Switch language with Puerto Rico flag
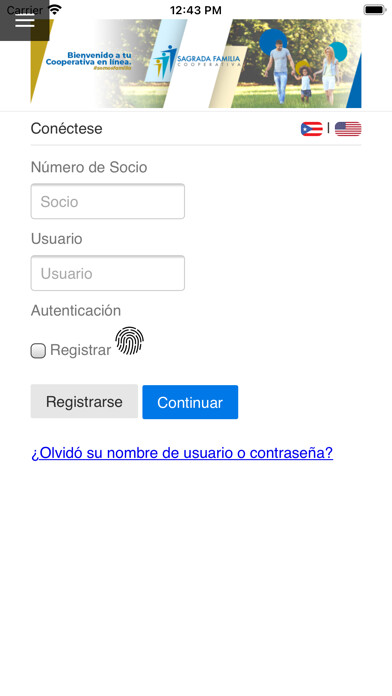This screenshot has width=392, height=696. coord(311,129)
